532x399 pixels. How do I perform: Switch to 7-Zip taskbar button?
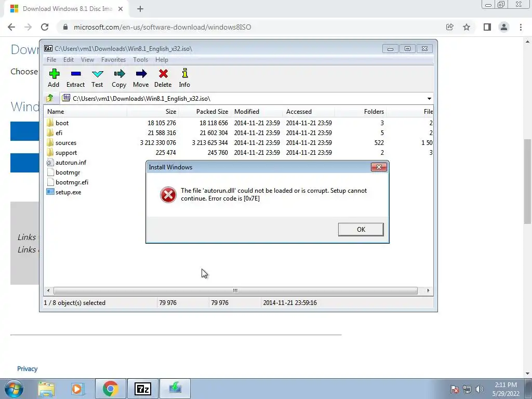(x=143, y=389)
